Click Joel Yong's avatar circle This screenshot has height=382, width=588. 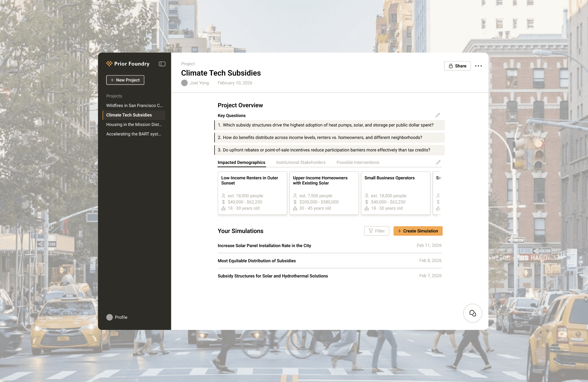tap(184, 83)
